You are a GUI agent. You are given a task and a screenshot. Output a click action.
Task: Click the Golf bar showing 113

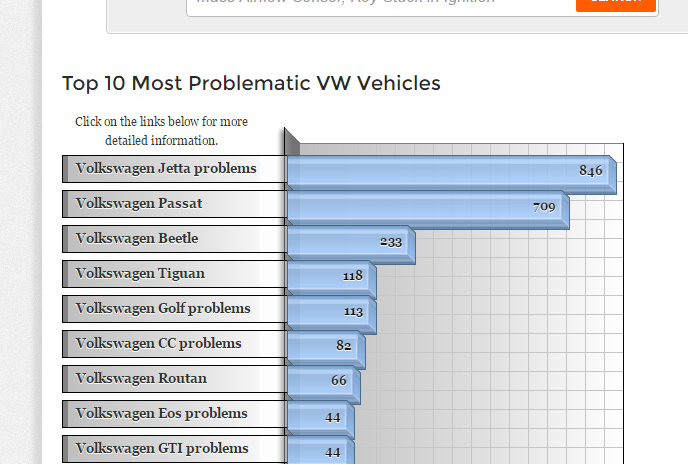(x=332, y=315)
